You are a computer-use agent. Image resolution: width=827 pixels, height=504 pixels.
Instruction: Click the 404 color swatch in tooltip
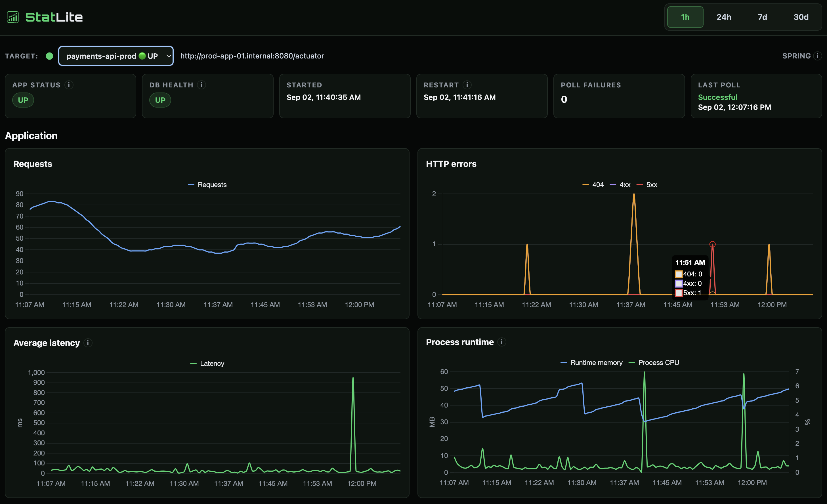[x=678, y=274]
